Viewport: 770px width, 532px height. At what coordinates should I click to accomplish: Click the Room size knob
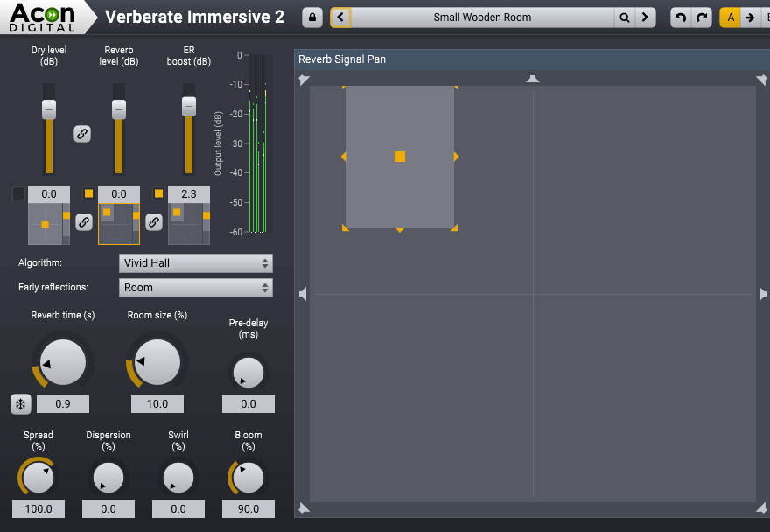157,362
